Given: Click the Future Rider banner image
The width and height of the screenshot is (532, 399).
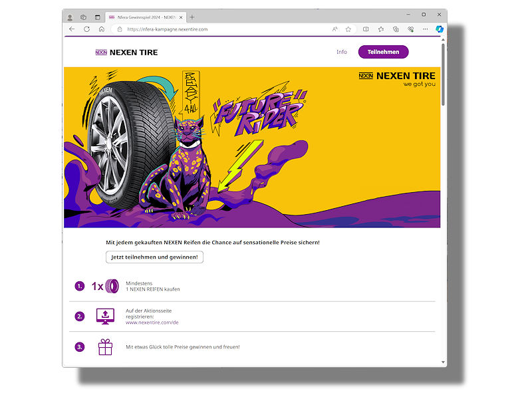Looking at the screenshot, I should [x=252, y=147].
